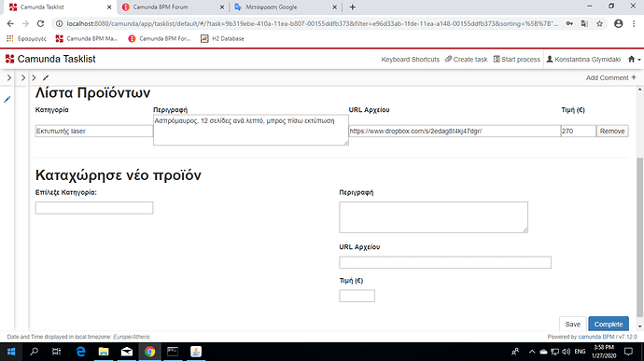Open Konstantina Glymidaki user menu
Screen dimensions: 644x361
[x=583, y=60]
